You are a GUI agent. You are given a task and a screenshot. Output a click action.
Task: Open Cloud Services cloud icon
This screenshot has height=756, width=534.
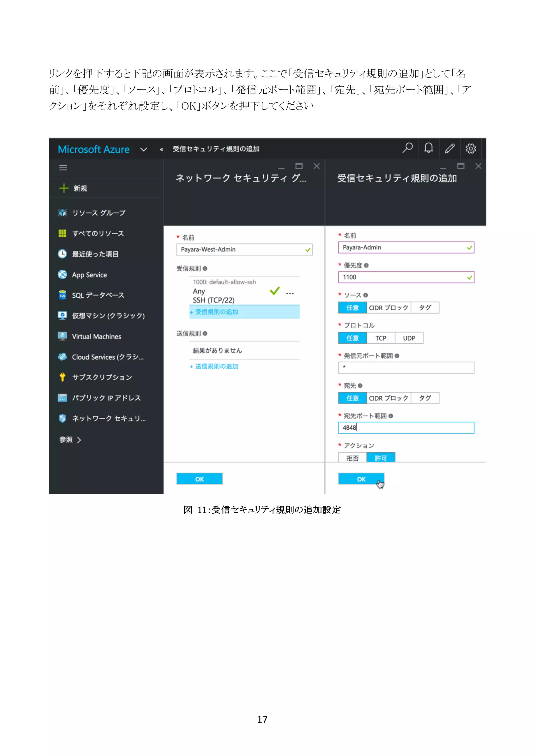pos(62,357)
